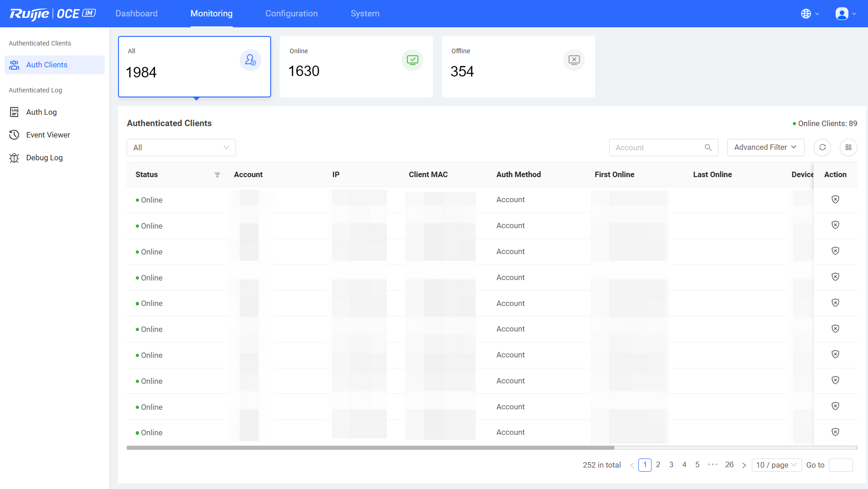The image size is (868, 489).
Task: Open the column settings grid icon
Action: point(848,148)
